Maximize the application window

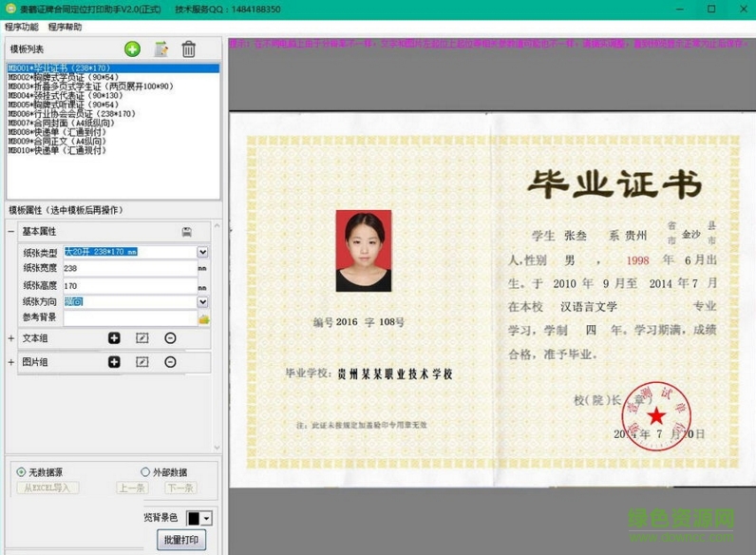(x=711, y=10)
